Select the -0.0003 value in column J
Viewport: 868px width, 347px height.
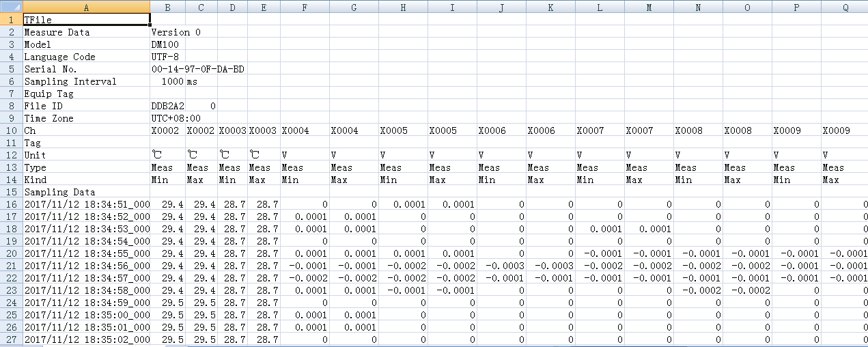point(501,266)
